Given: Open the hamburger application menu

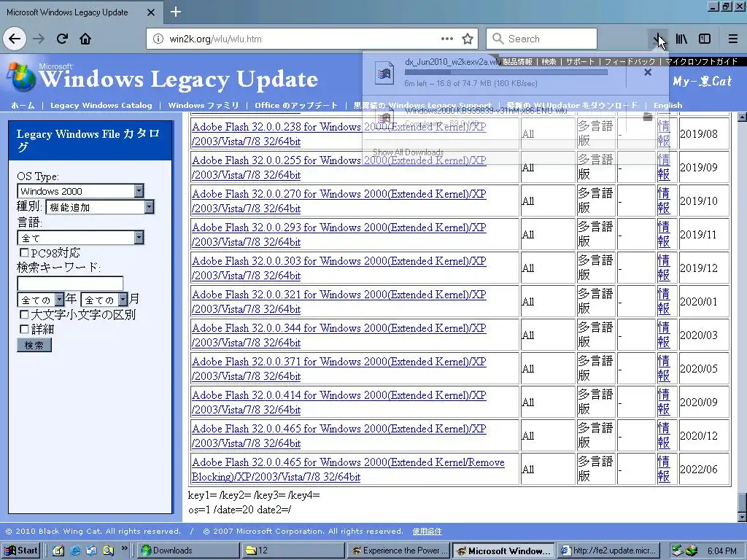Looking at the screenshot, I should pyautogui.click(x=733, y=39).
